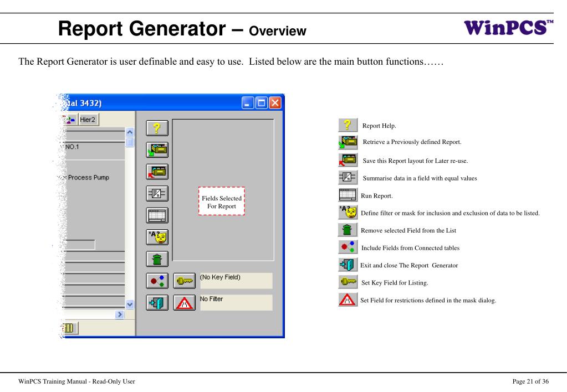Open Report Help in the dialog window
Screen dimensions: 567x392
pyautogui.click(x=157, y=128)
